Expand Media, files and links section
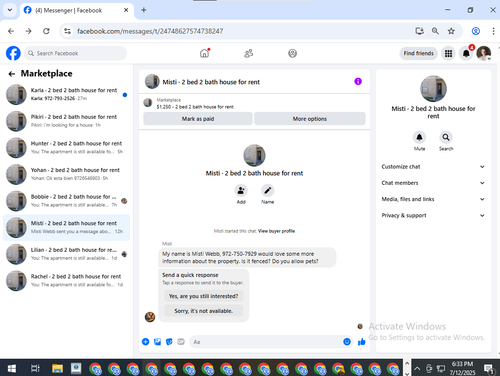The height and width of the screenshot is (376, 500). coord(433,199)
